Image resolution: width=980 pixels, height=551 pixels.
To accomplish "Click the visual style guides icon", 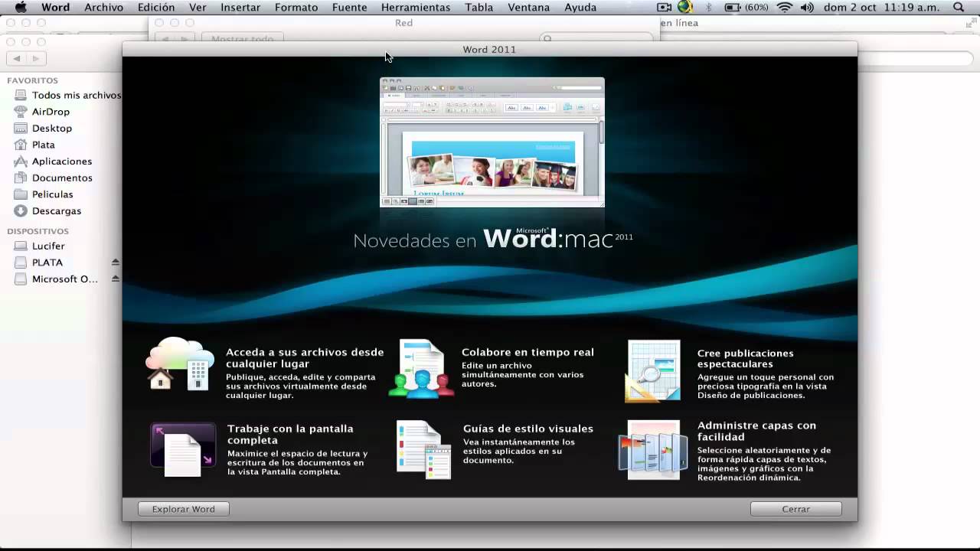I will click(423, 449).
